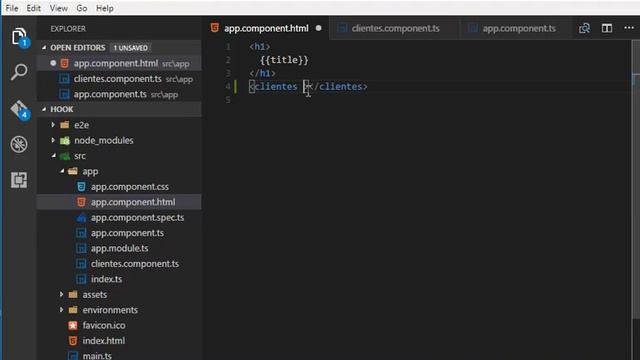
Task: Switch to the clientes.component.ts tab
Action: click(394, 28)
